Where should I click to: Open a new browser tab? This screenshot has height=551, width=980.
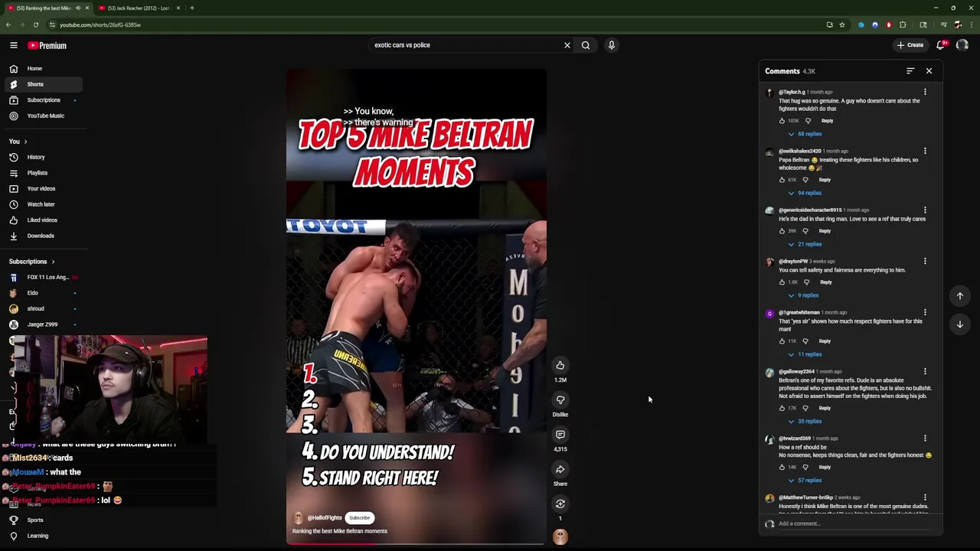(x=192, y=8)
